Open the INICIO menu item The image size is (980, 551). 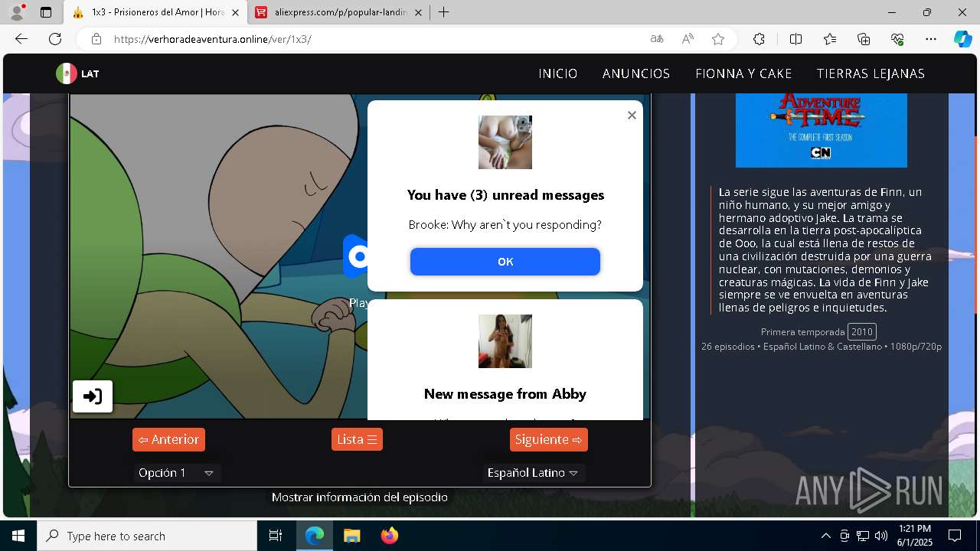(x=558, y=73)
